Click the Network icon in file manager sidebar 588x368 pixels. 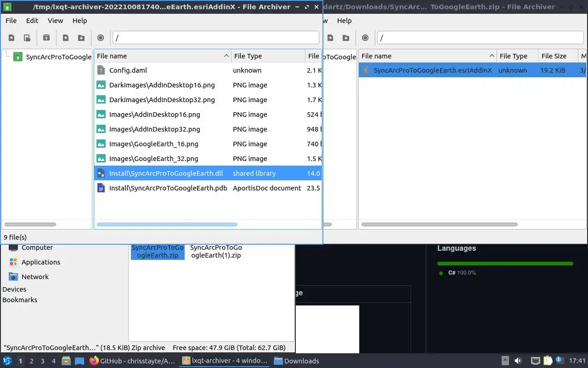click(13, 277)
